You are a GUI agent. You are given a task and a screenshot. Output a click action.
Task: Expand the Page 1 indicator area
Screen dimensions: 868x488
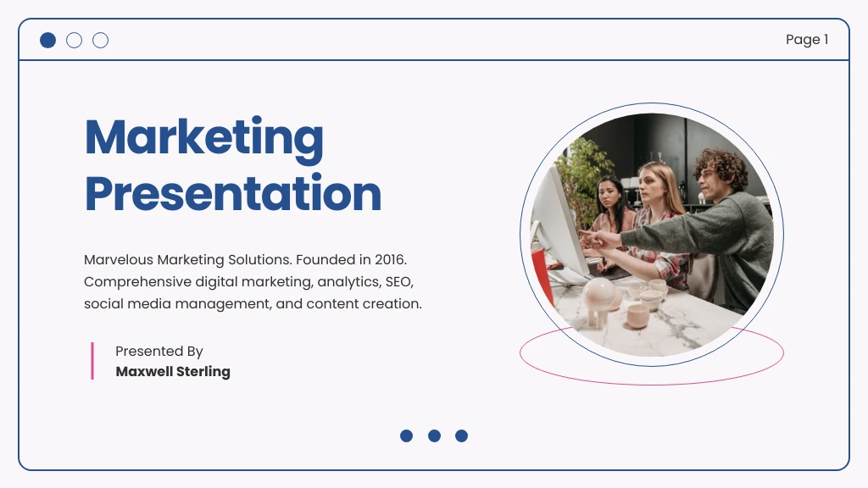coord(808,40)
